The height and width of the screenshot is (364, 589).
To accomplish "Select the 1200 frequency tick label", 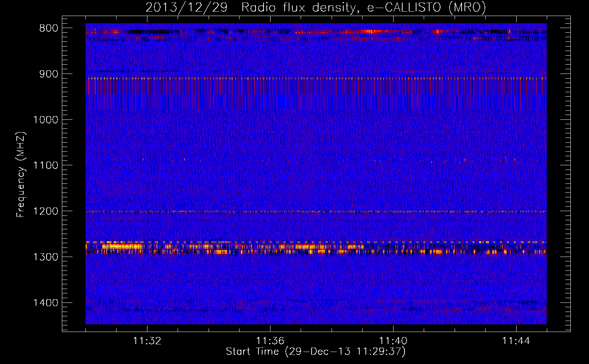I will 46,211.
